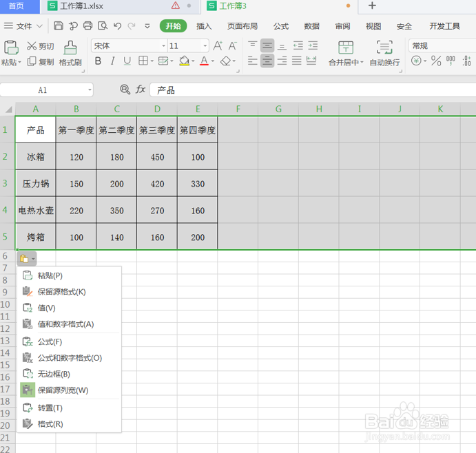This screenshot has width=476, height=453.
Task: Apply percent style format
Action: pos(436,61)
